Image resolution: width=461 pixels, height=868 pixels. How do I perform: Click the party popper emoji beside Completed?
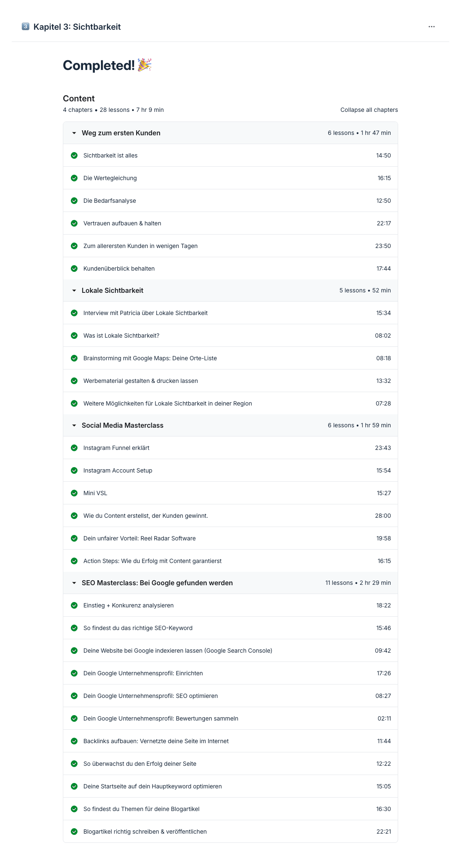point(145,65)
